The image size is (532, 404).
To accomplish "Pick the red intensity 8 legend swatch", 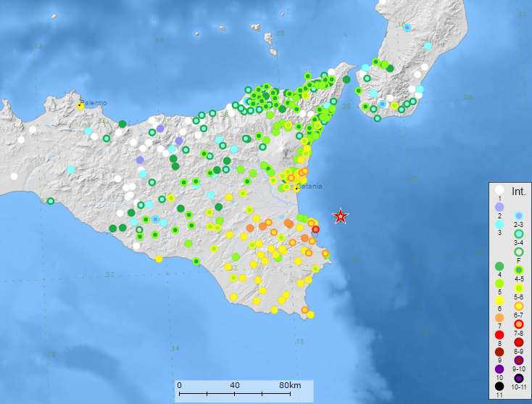I will [x=499, y=334].
